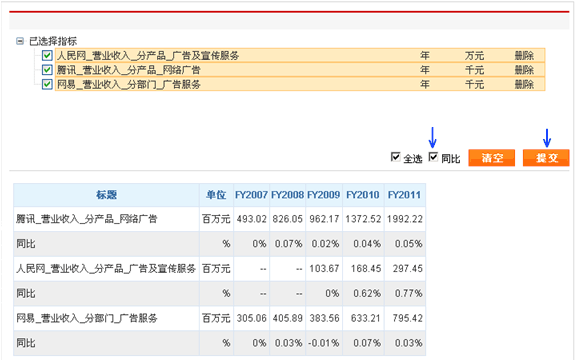
Task: Click the value 633.21 in the table
Action: (x=366, y=318)
